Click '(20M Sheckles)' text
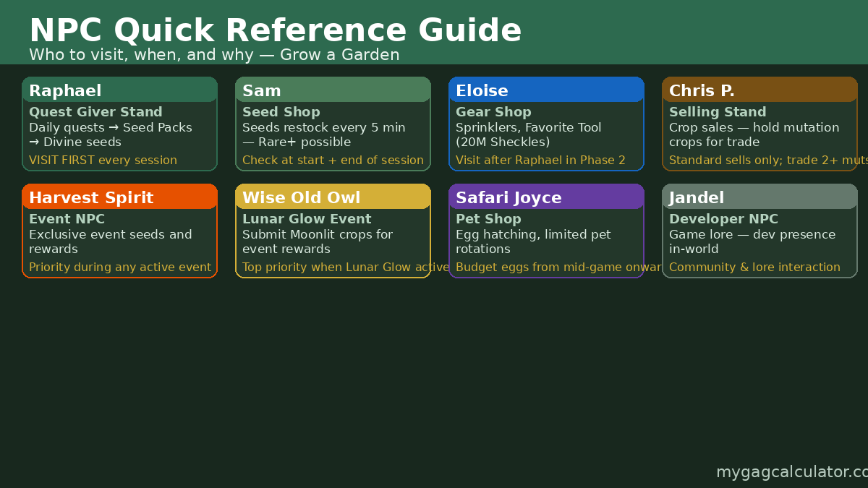Image resolution: width=868 pixels, height=488 pixels. 503,142
